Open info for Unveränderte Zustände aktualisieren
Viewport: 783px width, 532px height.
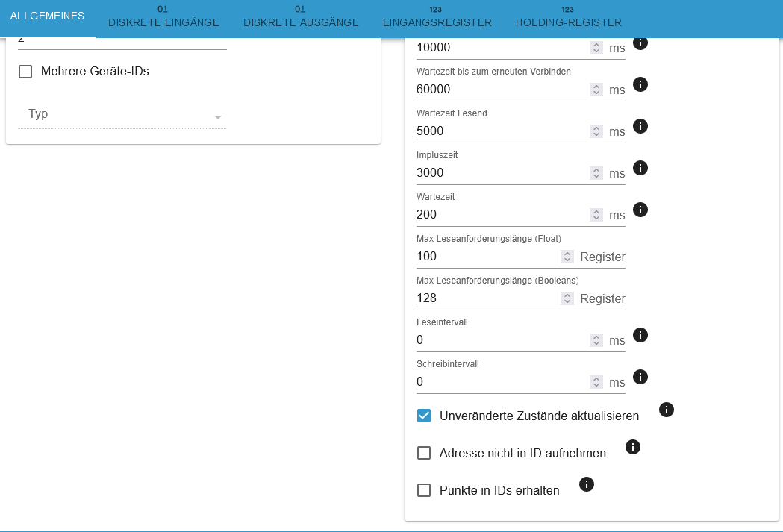point(666,410)
